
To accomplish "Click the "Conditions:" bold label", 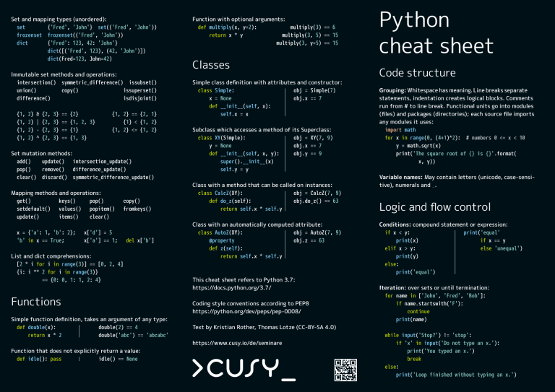I will point(395,225).
